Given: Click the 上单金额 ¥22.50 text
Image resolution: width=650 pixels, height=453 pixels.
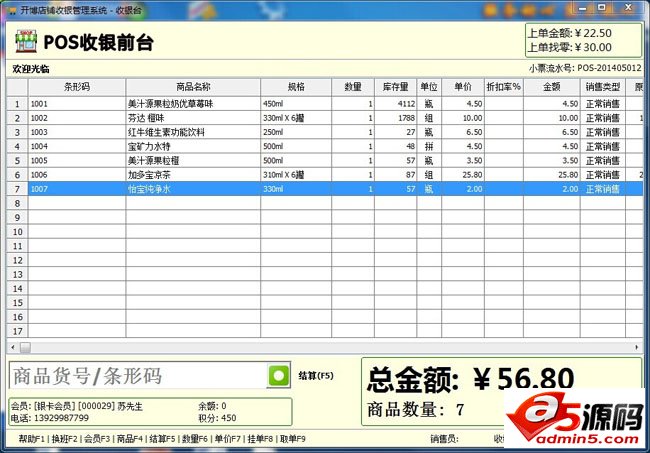Looking at the screenshot, I should [570, 33].
